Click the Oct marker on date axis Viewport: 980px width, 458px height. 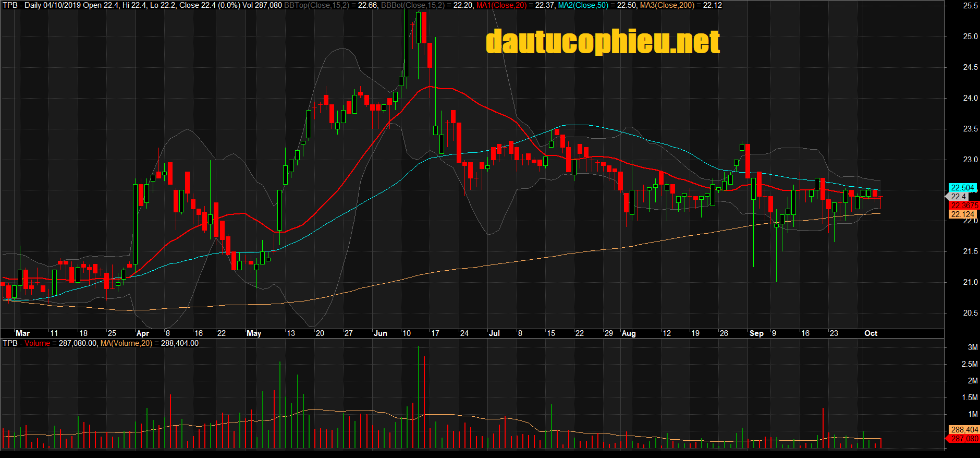871,333
